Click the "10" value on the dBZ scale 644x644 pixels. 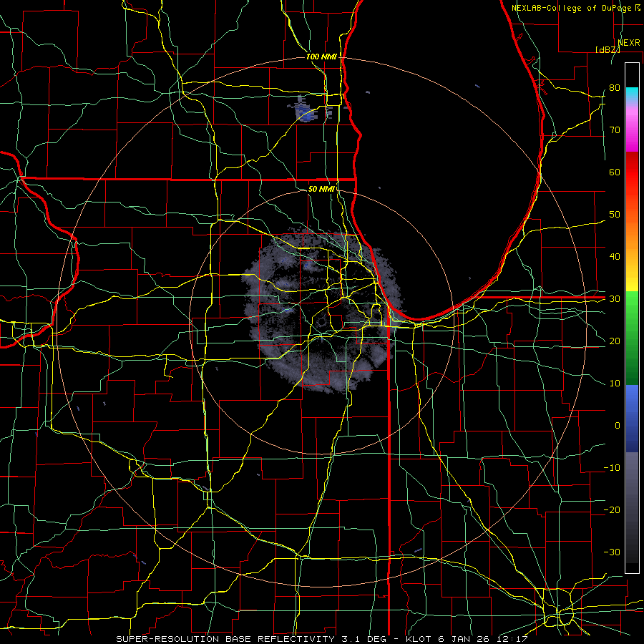pyautogui.click(x=615, y=384)
